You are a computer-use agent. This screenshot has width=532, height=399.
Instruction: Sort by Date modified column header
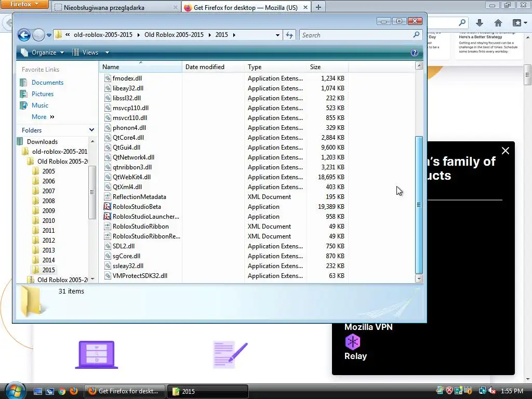[213, 67]
